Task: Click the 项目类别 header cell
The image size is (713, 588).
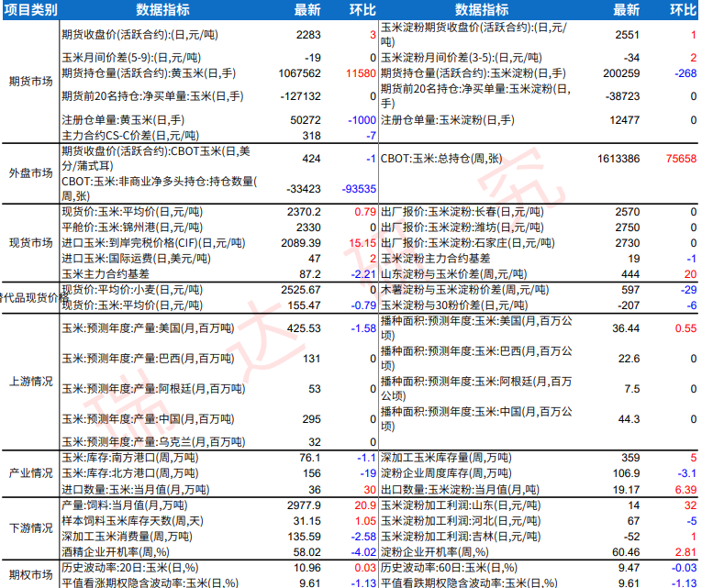Action: click(x=31, y=9)
